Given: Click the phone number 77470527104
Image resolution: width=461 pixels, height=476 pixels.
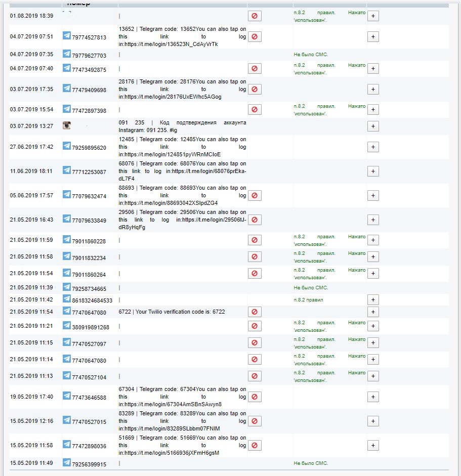Looking at the screenshot, I should click(89, 377).
